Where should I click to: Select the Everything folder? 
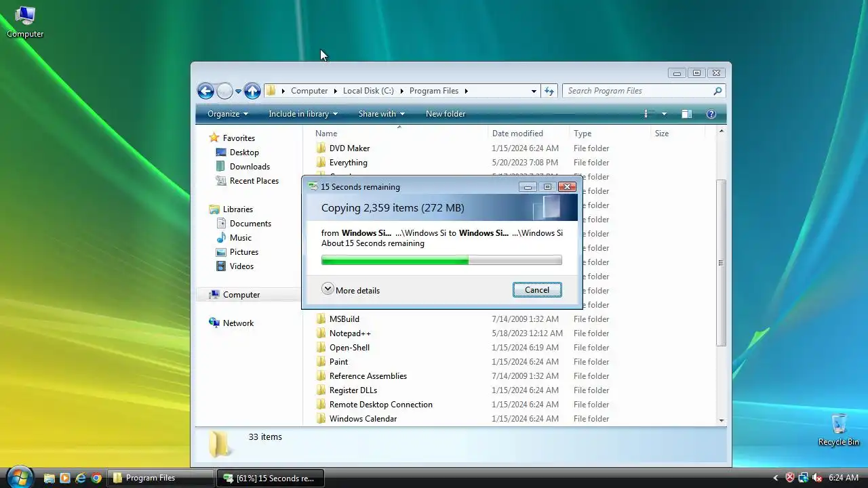[x=348, y=163]
